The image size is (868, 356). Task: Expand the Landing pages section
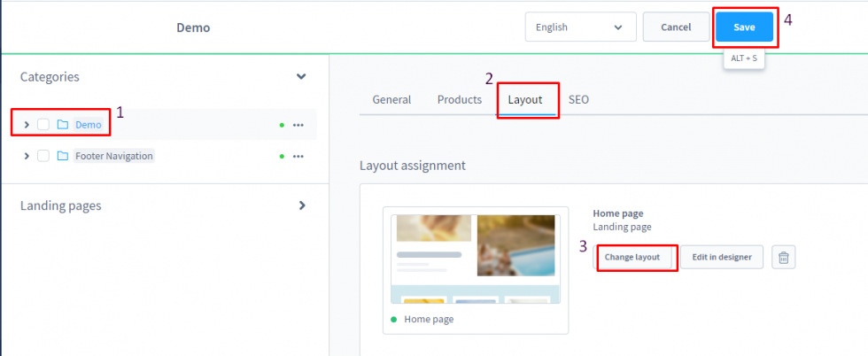(x=301, y=205)
